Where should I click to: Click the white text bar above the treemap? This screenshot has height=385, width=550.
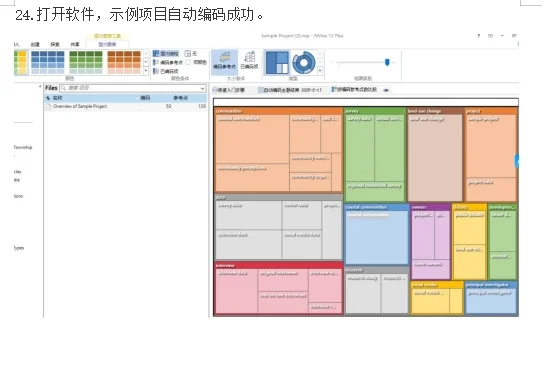coord(366,102)
